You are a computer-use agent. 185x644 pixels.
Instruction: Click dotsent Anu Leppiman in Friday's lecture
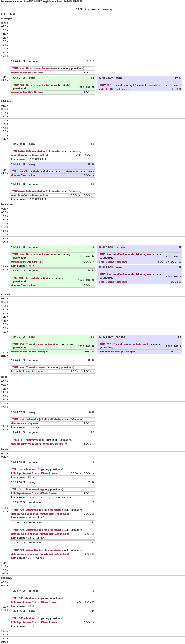coord(25,424)
